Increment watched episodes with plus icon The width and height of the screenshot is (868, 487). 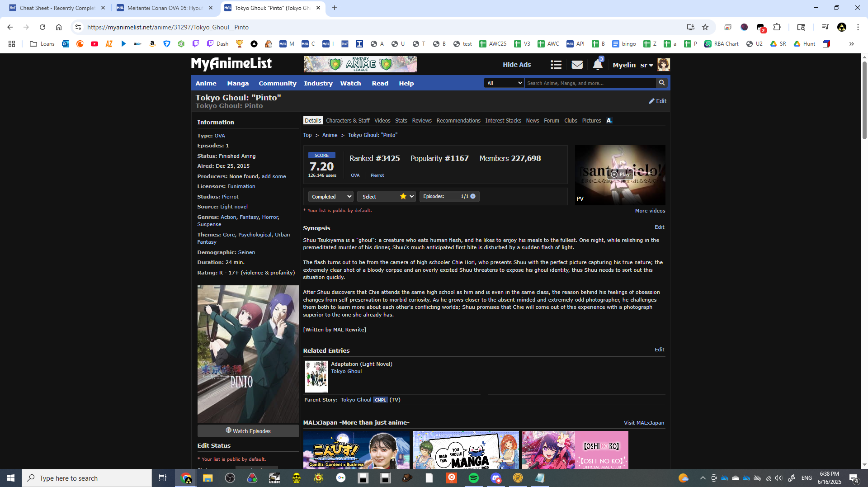[x=473, y=196]
